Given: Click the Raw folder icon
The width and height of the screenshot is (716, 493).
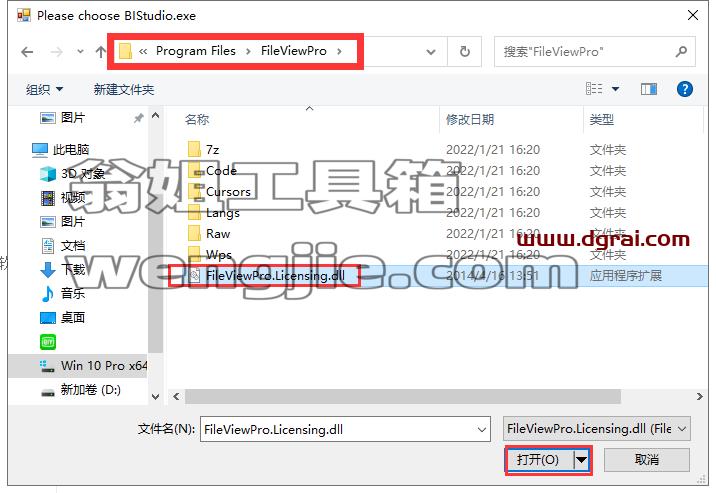Looking at the screenshot, I should [x=194, y=233].
